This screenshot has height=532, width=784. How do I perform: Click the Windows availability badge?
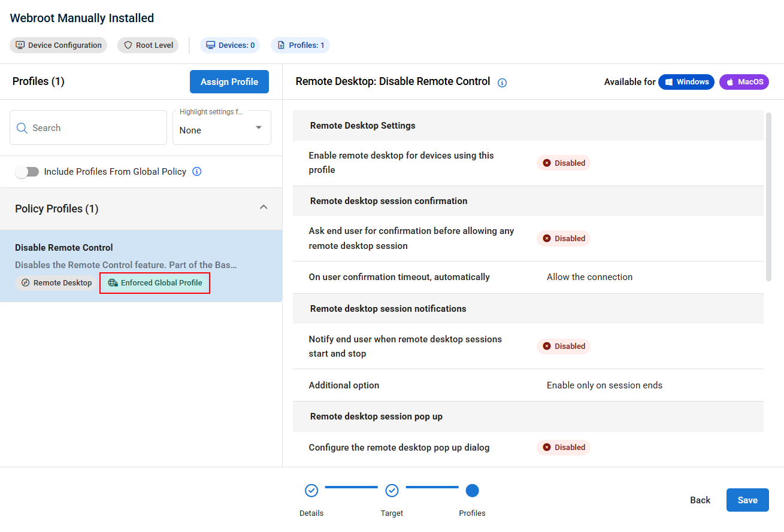[686, 82]
